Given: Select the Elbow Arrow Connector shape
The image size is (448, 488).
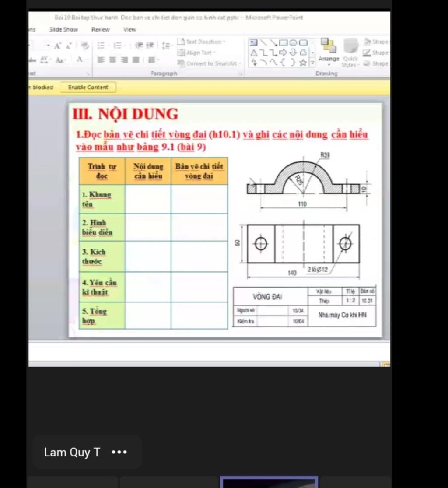Looking at the screenshot, I should click(273, 53).
